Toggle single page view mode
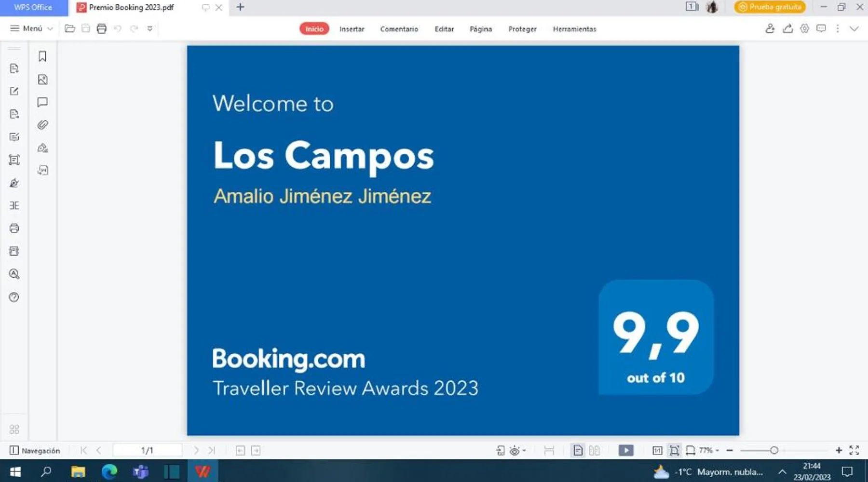The image size is (868, 482). coord(577,450)
